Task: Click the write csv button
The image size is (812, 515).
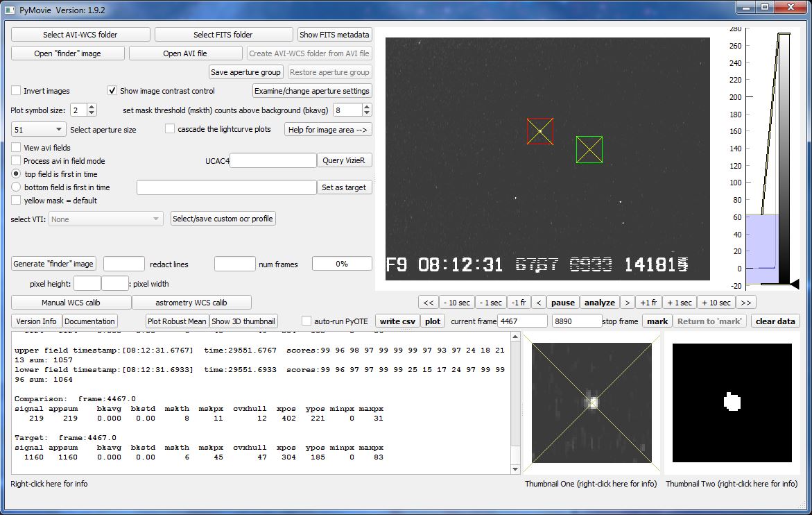Action: 398,321
